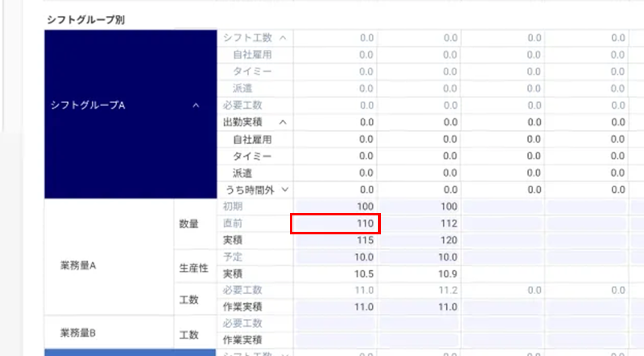Select the second 作業実績 cell showing 11.0

419,307
